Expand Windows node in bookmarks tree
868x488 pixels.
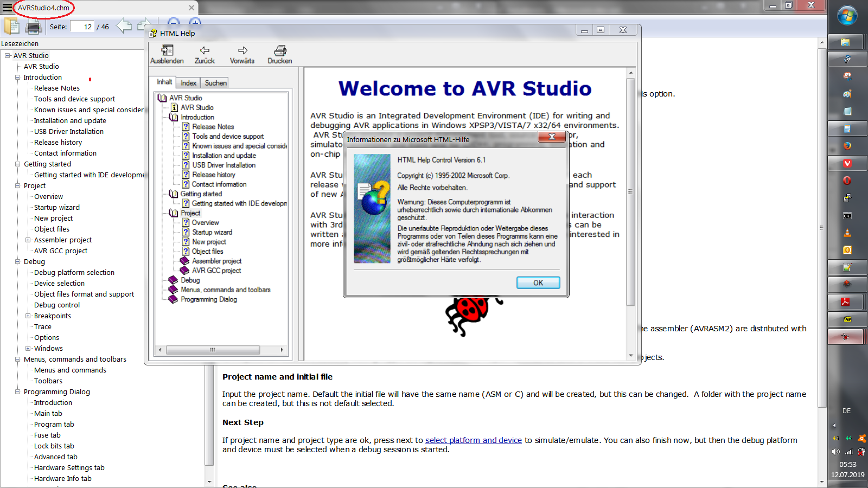click(x=28, y=348)
